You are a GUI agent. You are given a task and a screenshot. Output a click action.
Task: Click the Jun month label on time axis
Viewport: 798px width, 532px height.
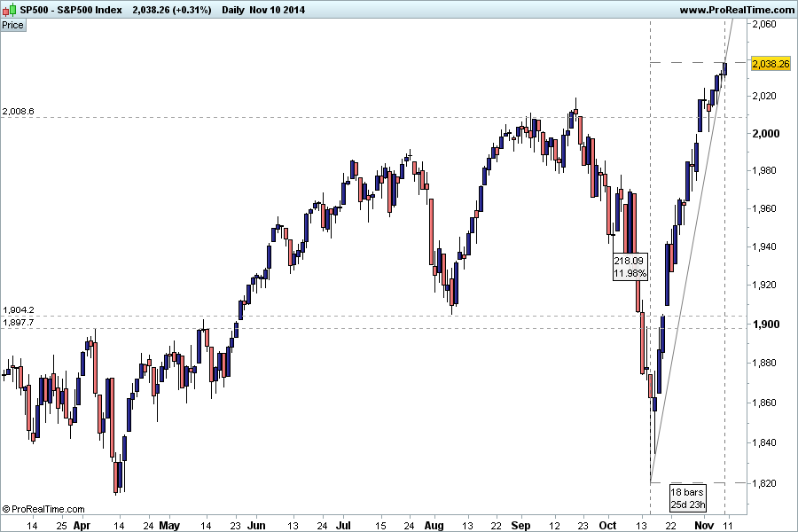coord(256,526)
